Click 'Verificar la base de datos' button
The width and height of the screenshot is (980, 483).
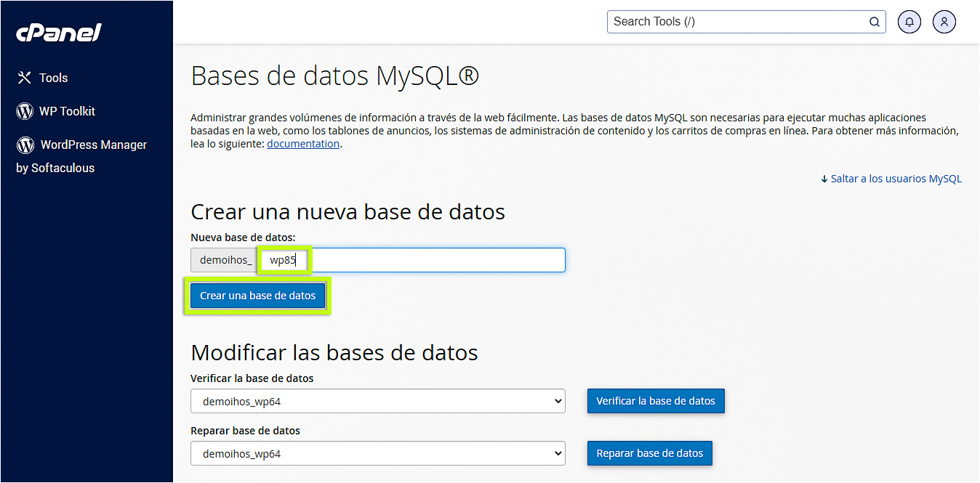[655, 401]
